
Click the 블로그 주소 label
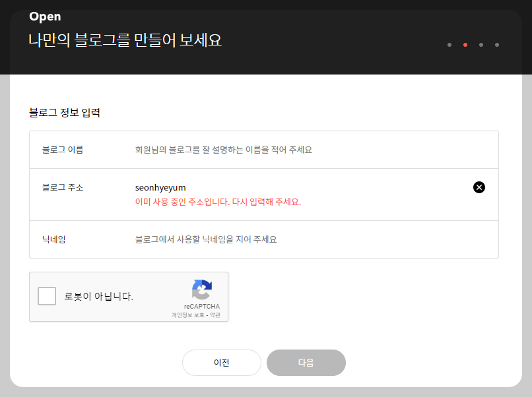[63, 187]
